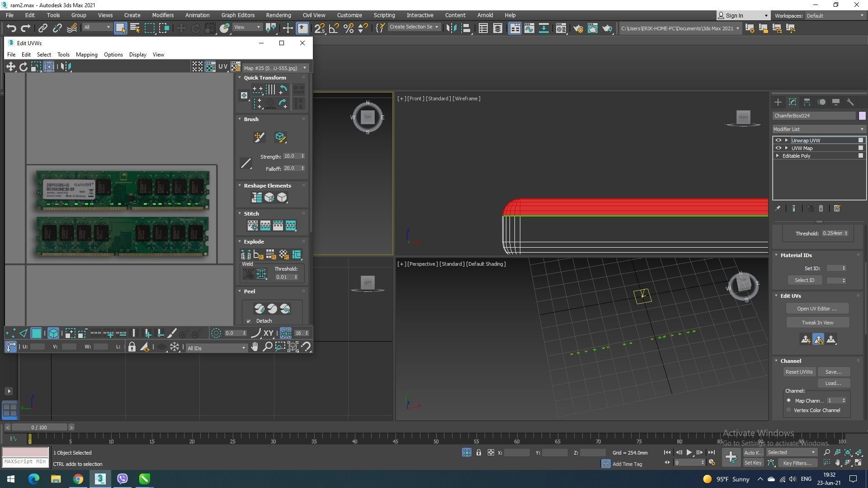Screen dimensions: 868x488
Task: Toggle visibility eye of Unwrap UVW modifier
Action: tap(778, 141)
